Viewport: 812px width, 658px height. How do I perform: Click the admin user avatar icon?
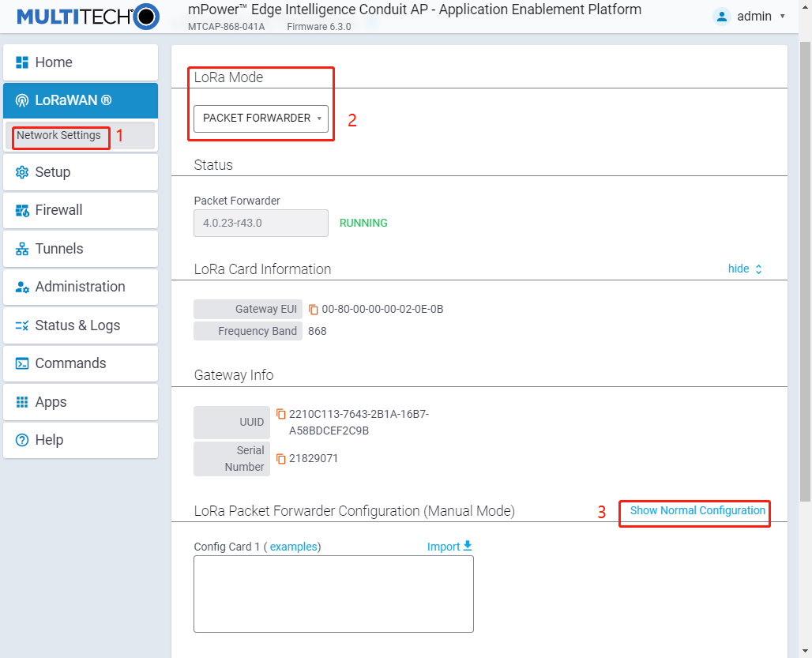click(721, 17)
